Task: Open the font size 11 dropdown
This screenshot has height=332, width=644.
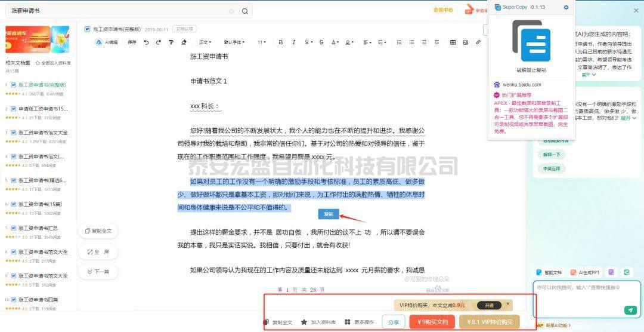Action: [x=262, y=42]
